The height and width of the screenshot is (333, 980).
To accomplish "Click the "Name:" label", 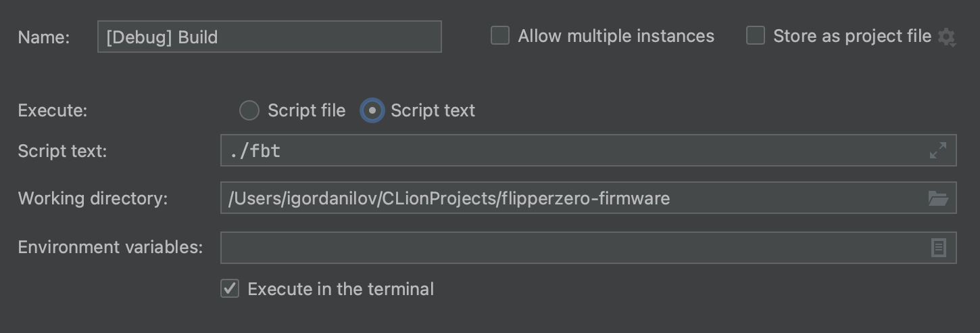I will tap(44, 37).
